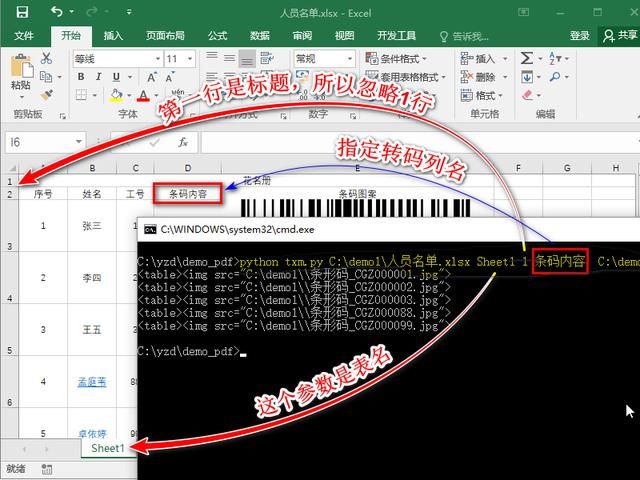
Task: Click the Sort and Filter icon
Action: click(x=555, y=58)
